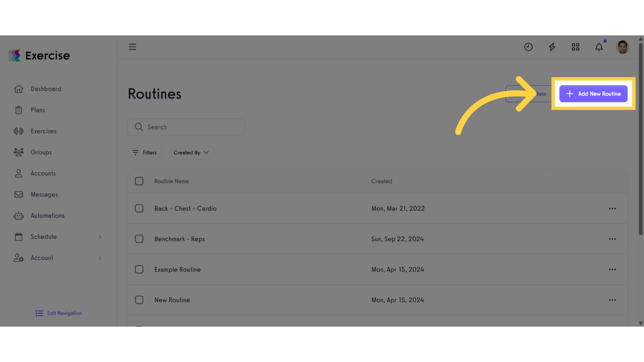Image resolution: width=644 pixels, height=362 pixels.
Task: Click the Add New Routine button
Action: click(593, 94)
